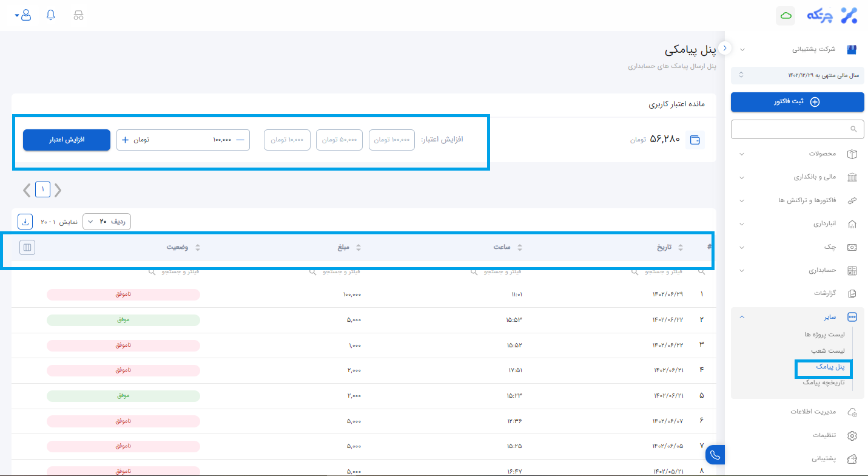
Task: Click the ثبت فاکتور button
Action: [x=797, y=102]
